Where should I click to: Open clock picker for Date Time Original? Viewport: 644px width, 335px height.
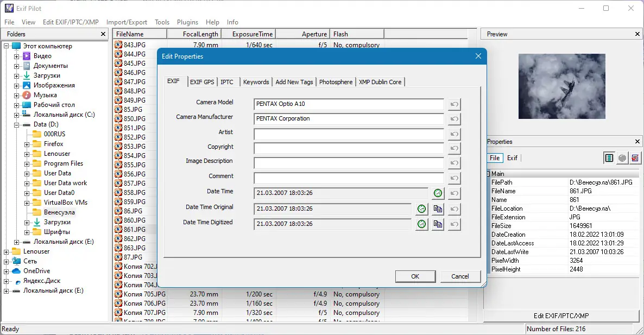pos(421,209)
